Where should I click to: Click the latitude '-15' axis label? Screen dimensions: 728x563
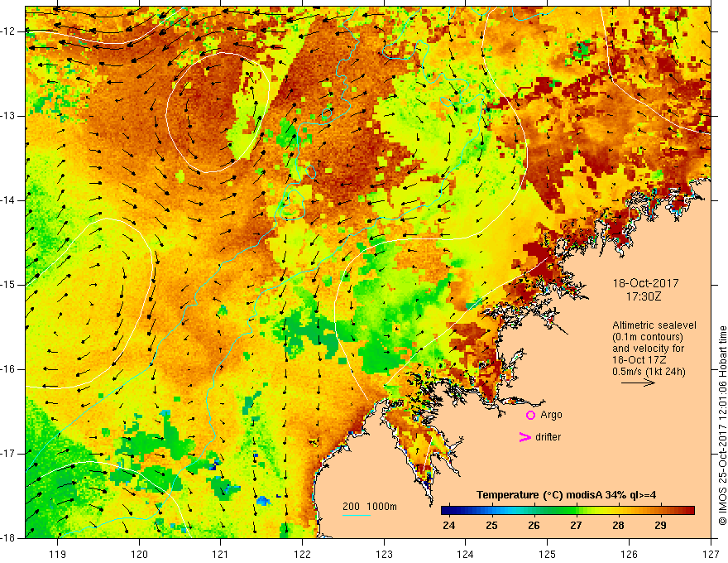(x=9, y=285)
